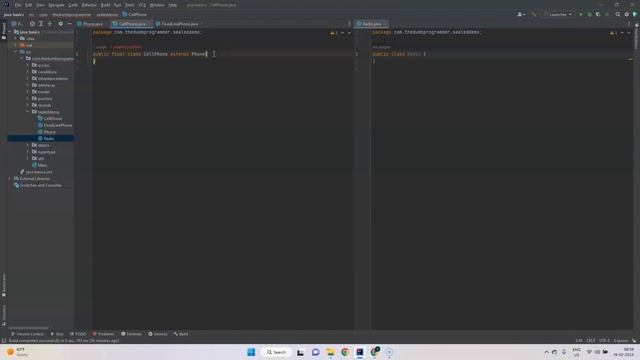Image resolution: width=640 pixels, height=360 pixels.
Task: Open the Version Control tool window
Action: click(27, 334)
